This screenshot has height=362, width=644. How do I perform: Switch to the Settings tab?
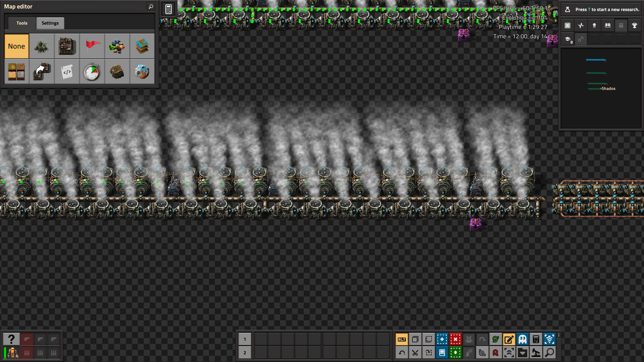(50, 23)
